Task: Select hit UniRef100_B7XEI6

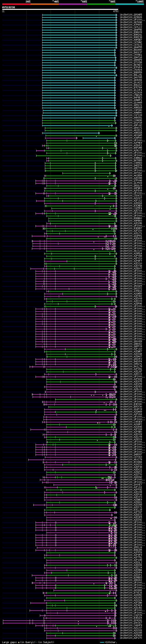Action: (x=131, y=593)
